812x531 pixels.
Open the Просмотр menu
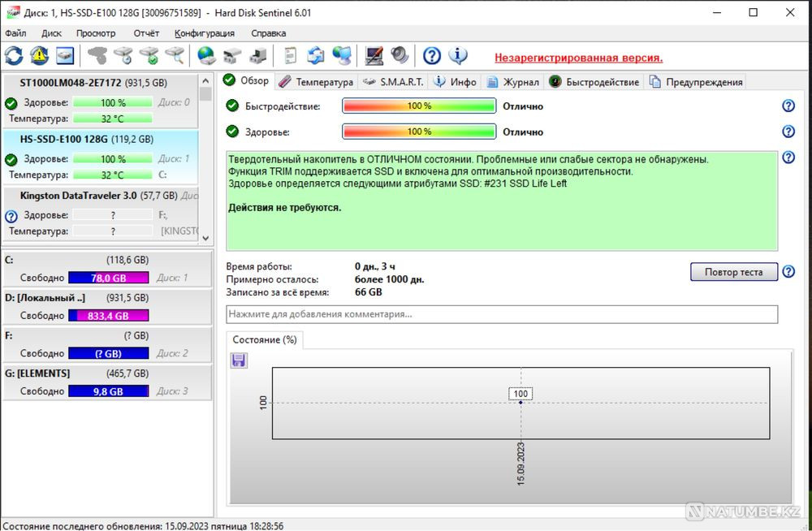pyautogui.click(x=96, y=33)
